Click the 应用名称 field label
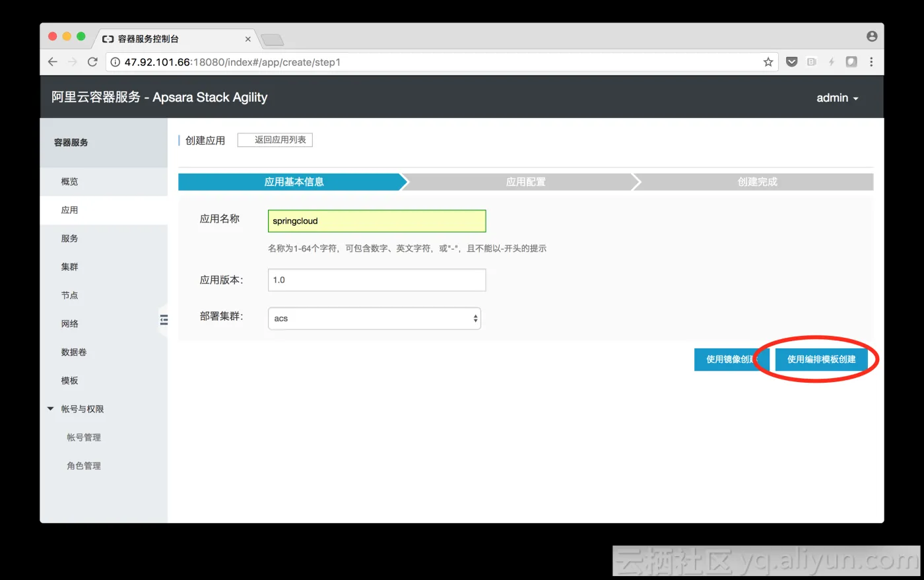The width and height of the screenshot is (924, 580). point(220,219)
